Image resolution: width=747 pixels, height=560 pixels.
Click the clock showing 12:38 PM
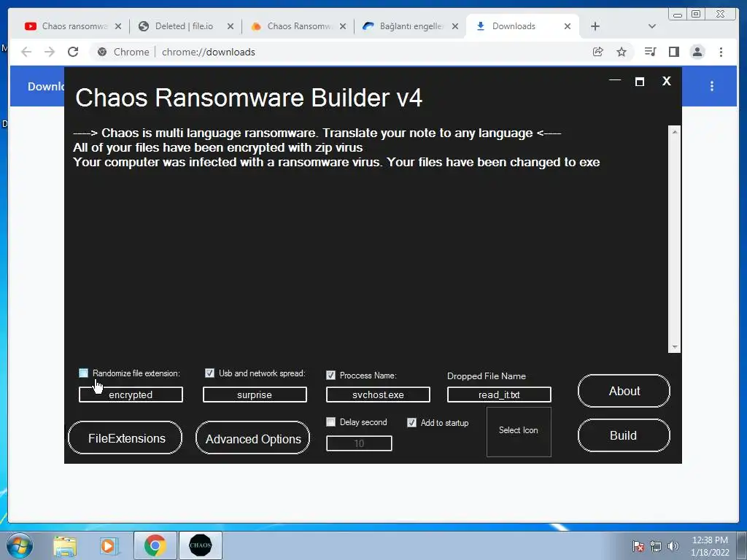coord(710,540)
